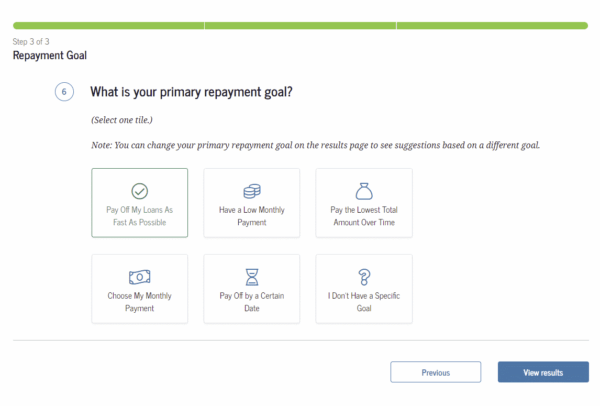Go back with the Previous button
This screenshot has height=406, width=600.
click(435, 372)
